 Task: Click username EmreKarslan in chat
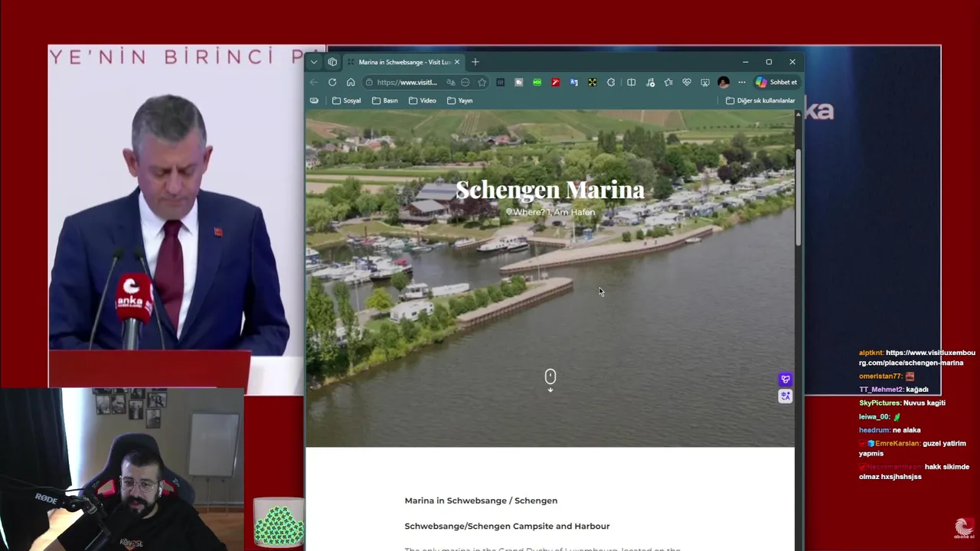[x=897, y=444]
